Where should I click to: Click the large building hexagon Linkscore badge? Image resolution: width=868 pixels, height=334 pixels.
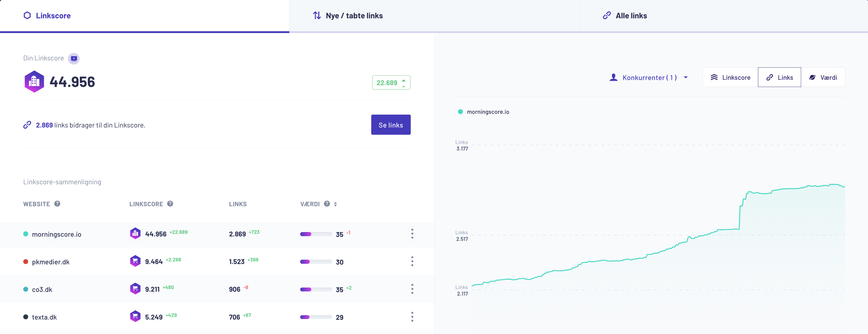pyautogui.click(x=34, y=82)
